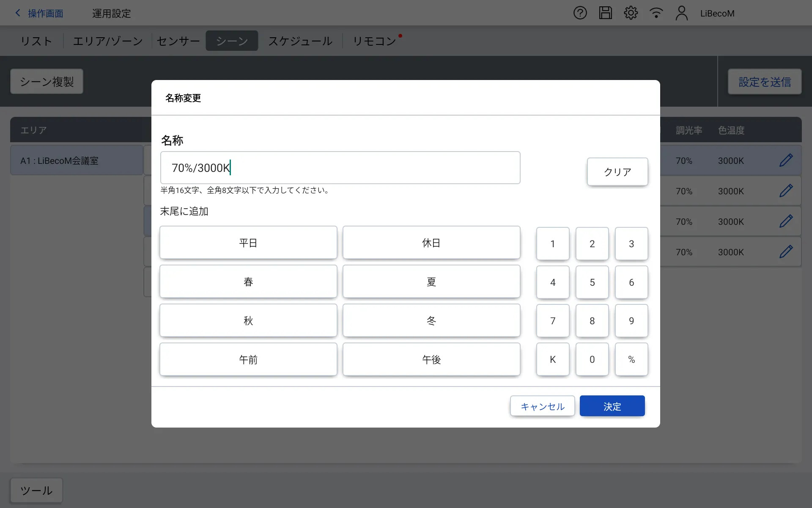
Task: Open settings gear icon in header
Action: tap(631, 13)
